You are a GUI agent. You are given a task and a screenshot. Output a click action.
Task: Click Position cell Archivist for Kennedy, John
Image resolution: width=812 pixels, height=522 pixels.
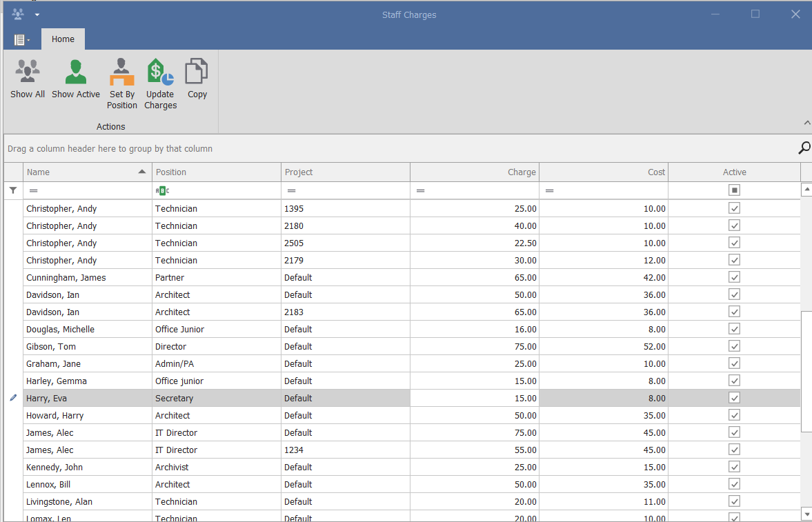[x=217, y=467]
